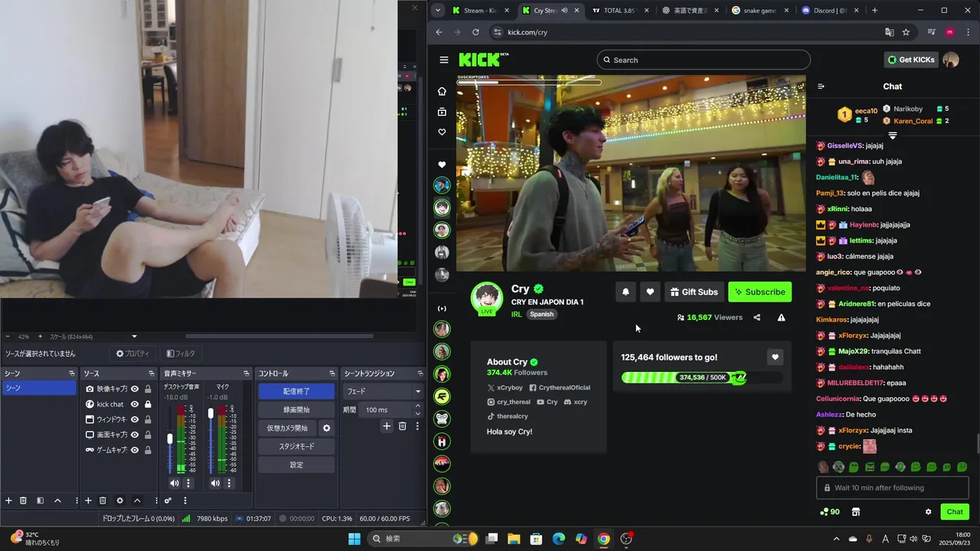Toggle lock on kick chat source
980x551 pixels.
[x=148, y=404]
